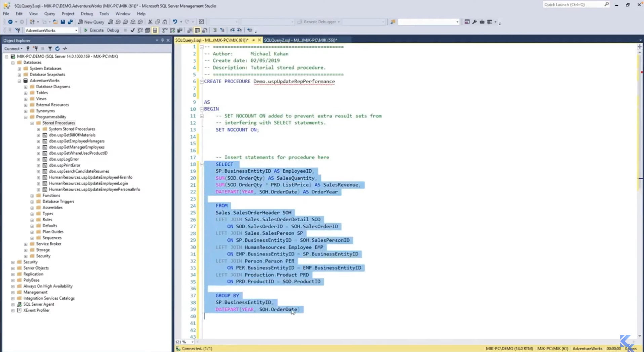Undo the last edit
The height and width of the screenshot is (352, 644).
click(x=175, y=21)
